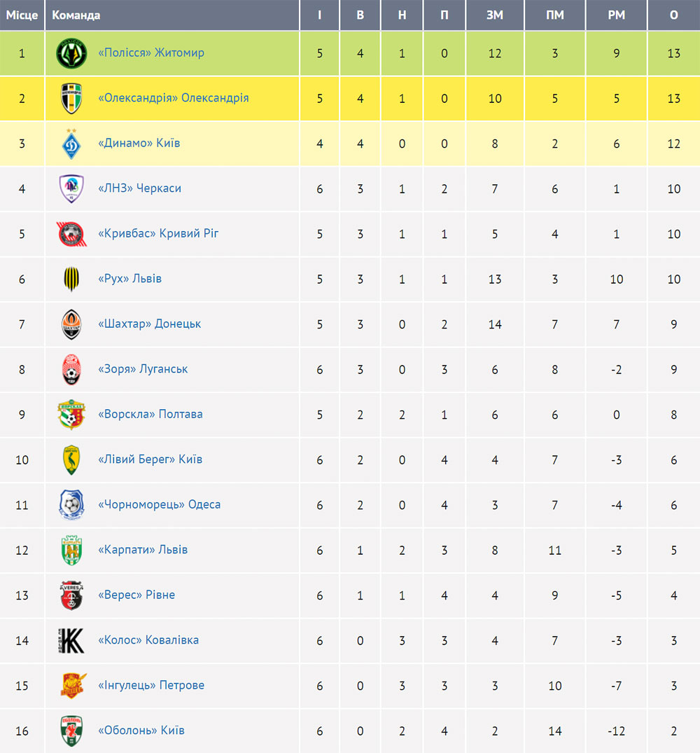Click the Polissya Zhytomyr club logo
700x753 pixels.
tap(71, 53)
